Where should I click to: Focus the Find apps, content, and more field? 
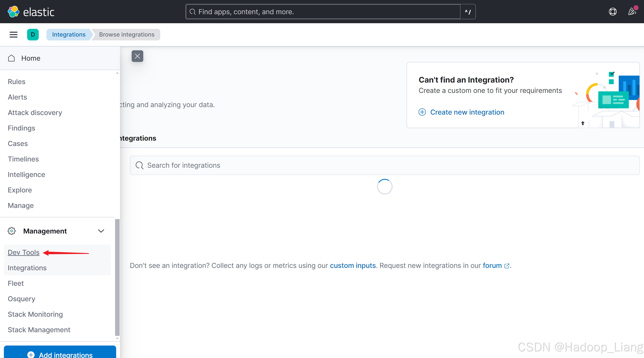[x=323, y=12]
